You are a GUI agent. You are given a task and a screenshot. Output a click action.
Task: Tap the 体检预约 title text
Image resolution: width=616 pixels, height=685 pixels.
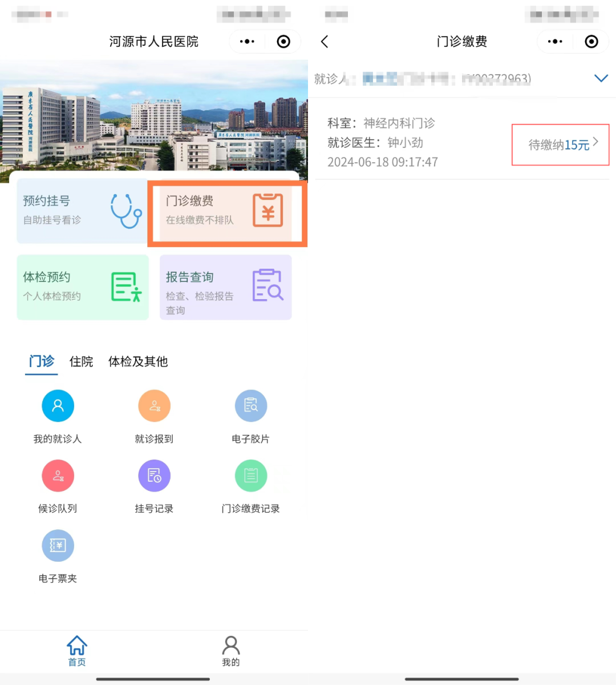tap(47, 277)
